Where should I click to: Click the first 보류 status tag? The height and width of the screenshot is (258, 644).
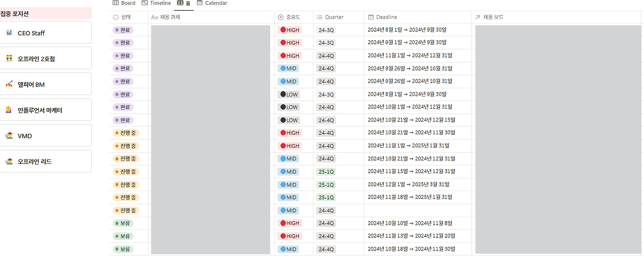tap(123, 223)
